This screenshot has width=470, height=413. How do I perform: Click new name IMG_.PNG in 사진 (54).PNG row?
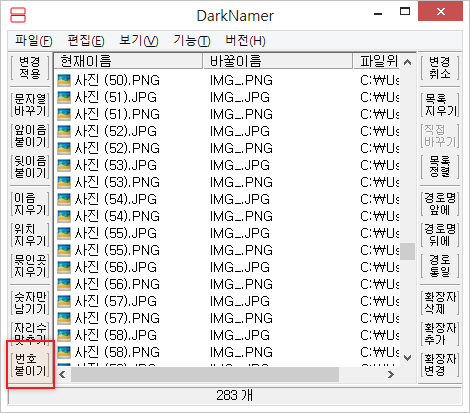click(x=241, y=216)
